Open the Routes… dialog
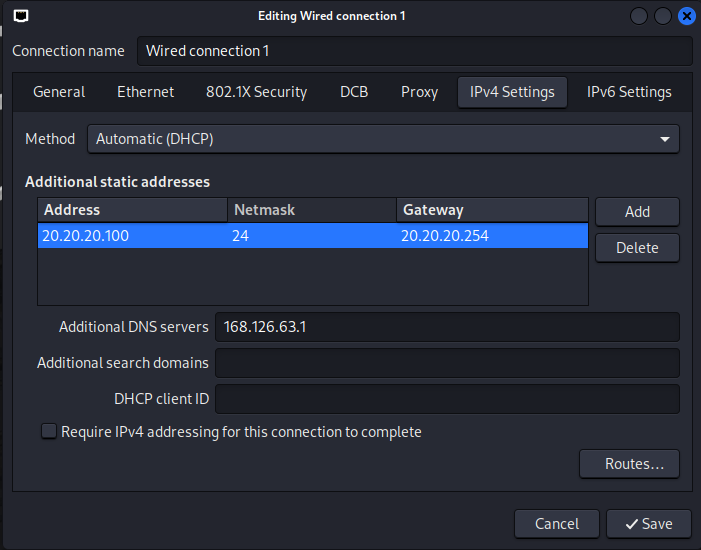 pyautogui.click(x=629, y=464)
